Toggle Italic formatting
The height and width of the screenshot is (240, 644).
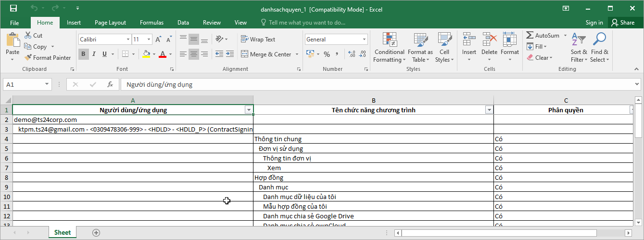pyautogui.click(x=94, y=54)
